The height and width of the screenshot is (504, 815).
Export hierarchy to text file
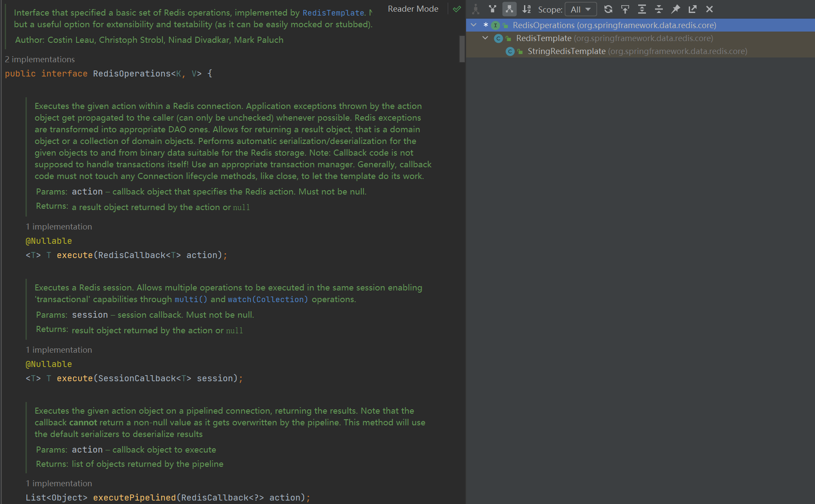(693, 9)
